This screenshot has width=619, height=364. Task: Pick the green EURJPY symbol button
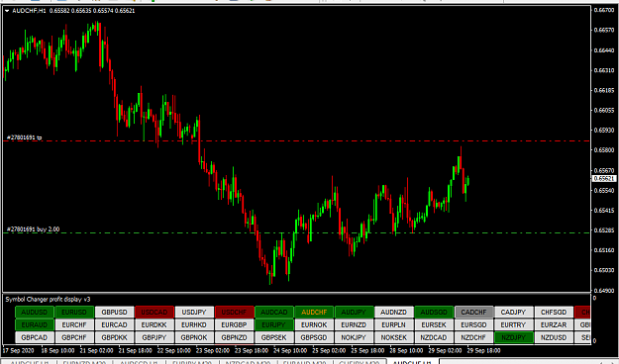tap(274, 325)
